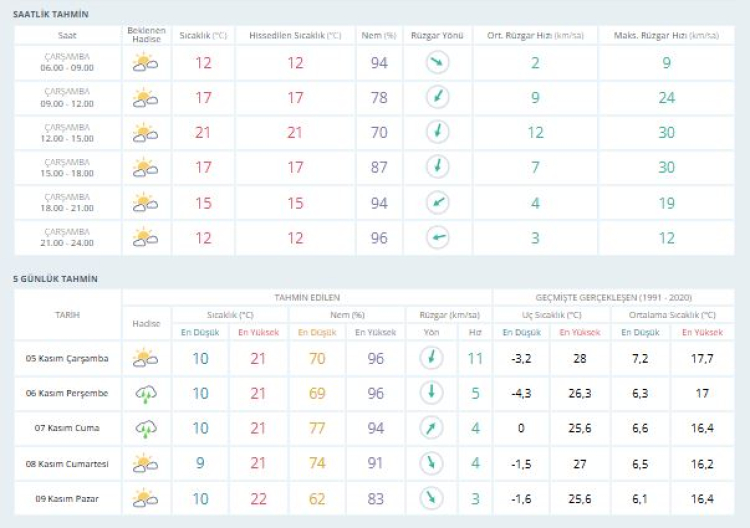
Task: Click the weather icon for 09 Kasım Pazar
Action: pos(146,497)
